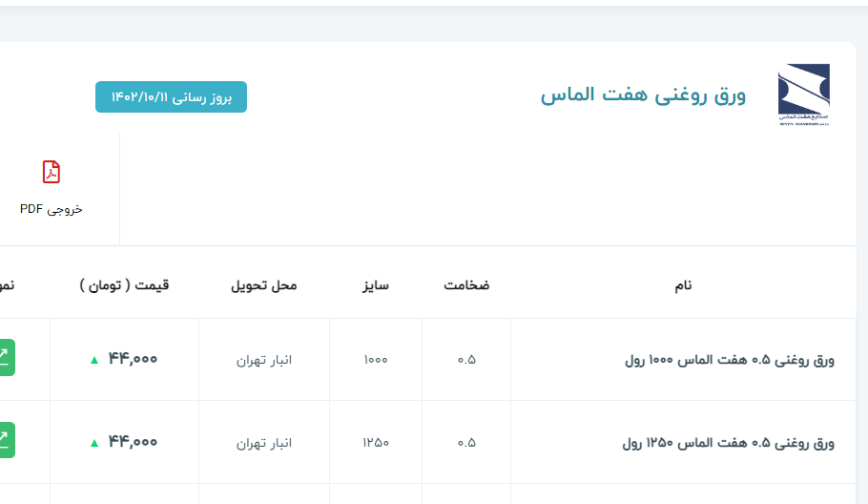Select the size cell showing 1250
This screenshot has height=504, width=868.
click(x=375, y=443)
